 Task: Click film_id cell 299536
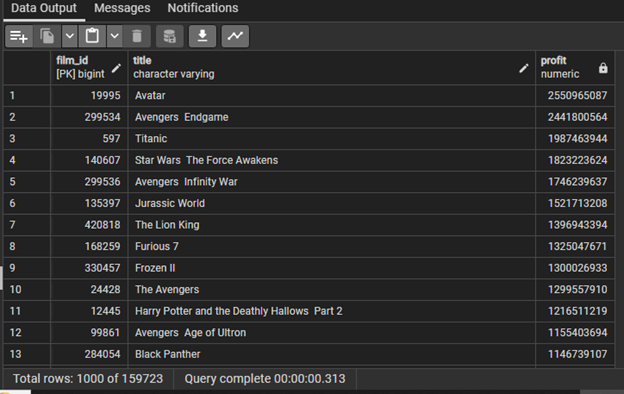click(89, 182)
